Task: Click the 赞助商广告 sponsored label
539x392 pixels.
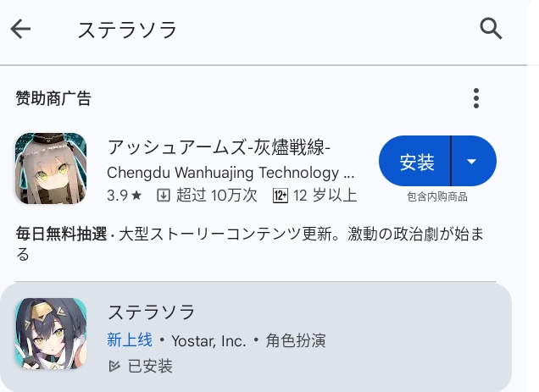Action: [x=53, y=98]
